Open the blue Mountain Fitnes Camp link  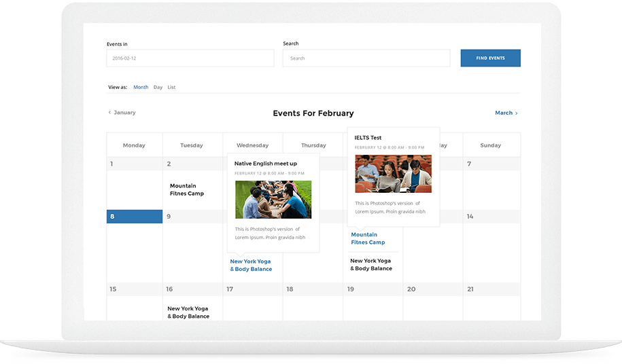pyautogui.click(x=368, y=238)
